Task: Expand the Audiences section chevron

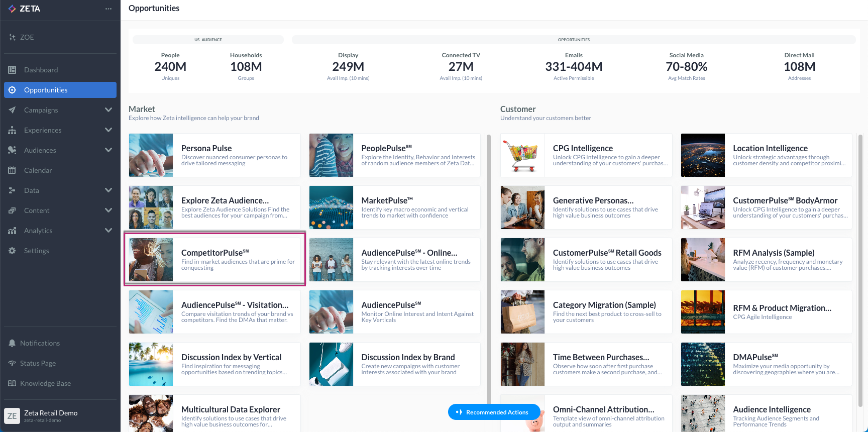Action: pyautogui.click(x=108, y=150)
